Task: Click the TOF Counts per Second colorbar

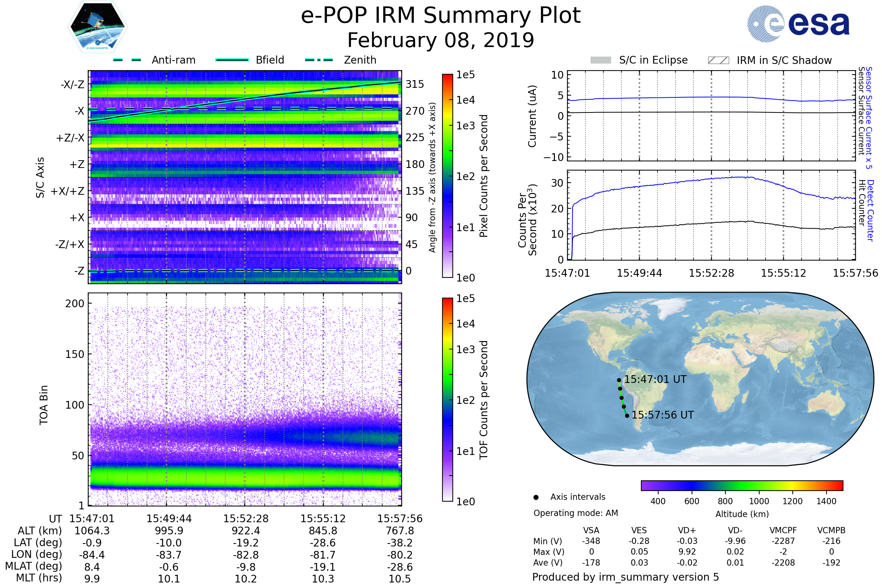Action: tap(447, 400)
